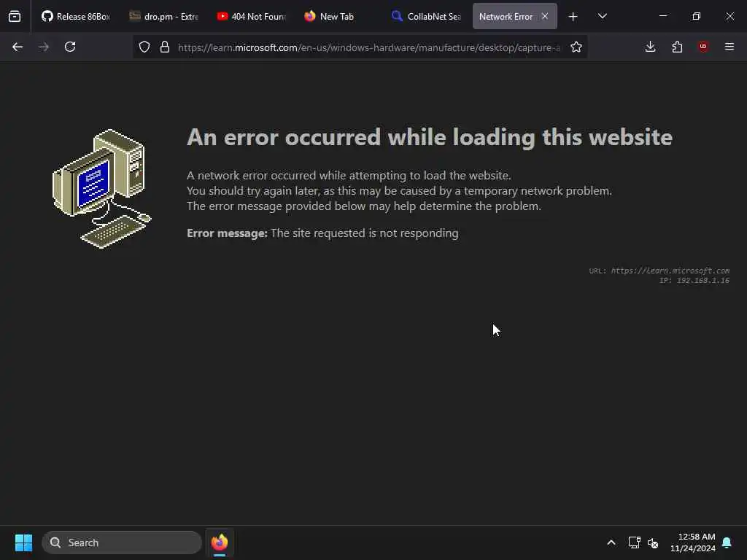
Task: Switch to the CollabNet Search tab
Action: (x=426, y=16)
